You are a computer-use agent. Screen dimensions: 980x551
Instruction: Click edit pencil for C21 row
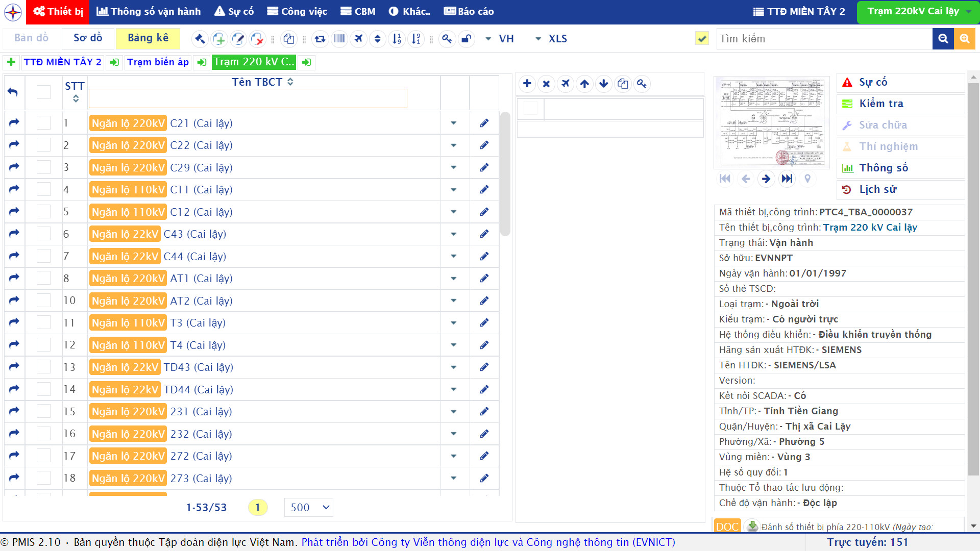(484, 123)
